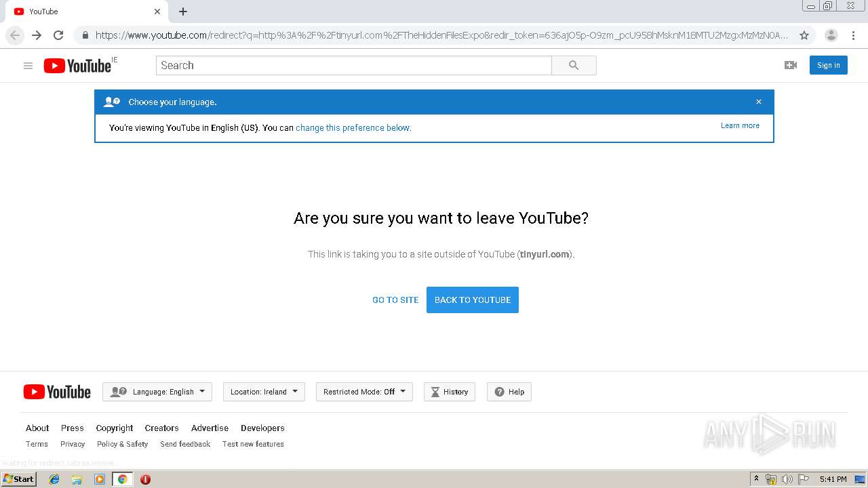Image resolution: width=868 pixels, height=488 pixels.
Task: Open the YouTube hamburger guide menu
Action: tap(28, 66)
